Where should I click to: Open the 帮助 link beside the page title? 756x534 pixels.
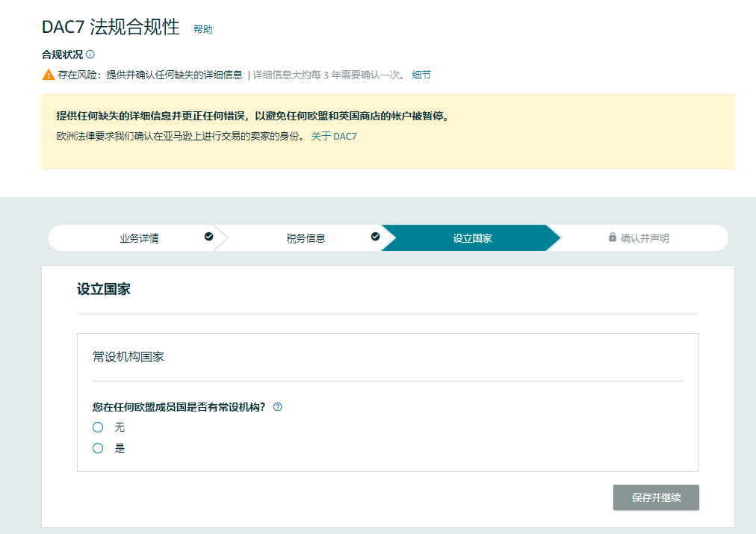tap(202, 29)
